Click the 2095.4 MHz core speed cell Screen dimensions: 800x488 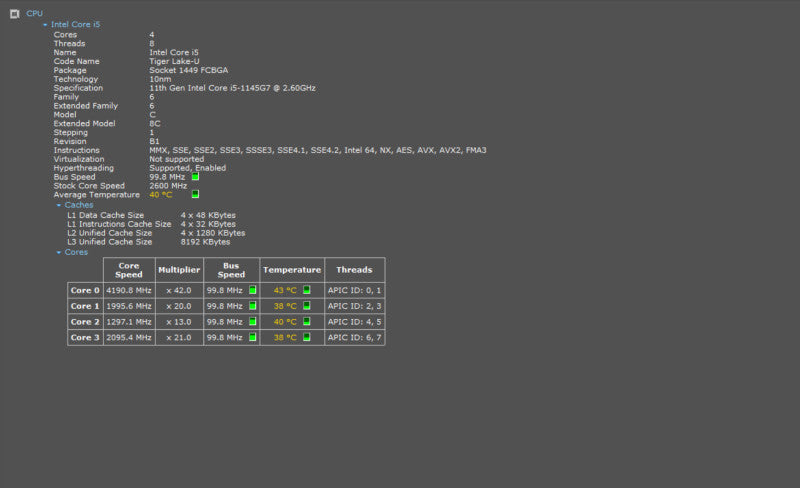[x=129, y=337]
